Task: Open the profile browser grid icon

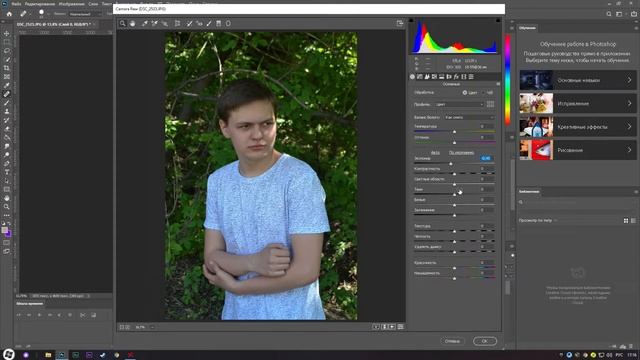Action: 490,104
